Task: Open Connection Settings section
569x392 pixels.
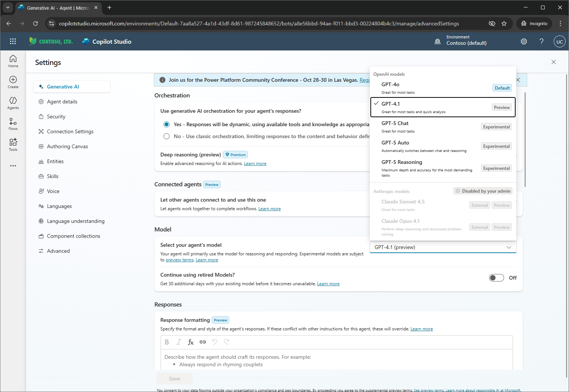Action: (x=72, y=131)
